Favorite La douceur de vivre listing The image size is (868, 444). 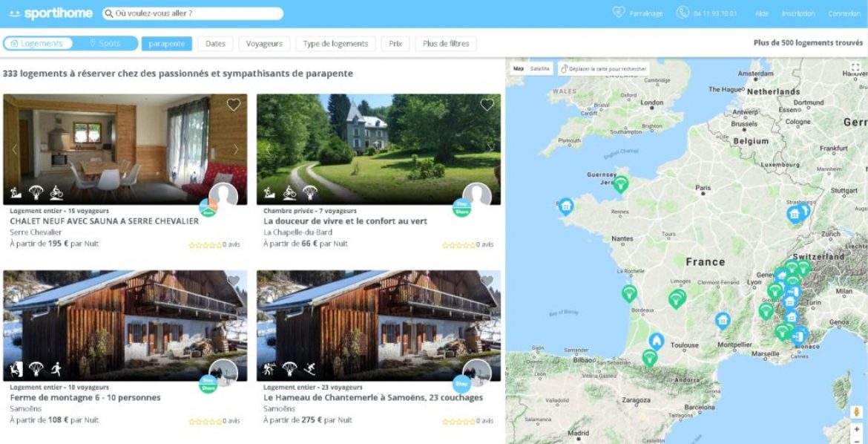[x=487, y=105]
